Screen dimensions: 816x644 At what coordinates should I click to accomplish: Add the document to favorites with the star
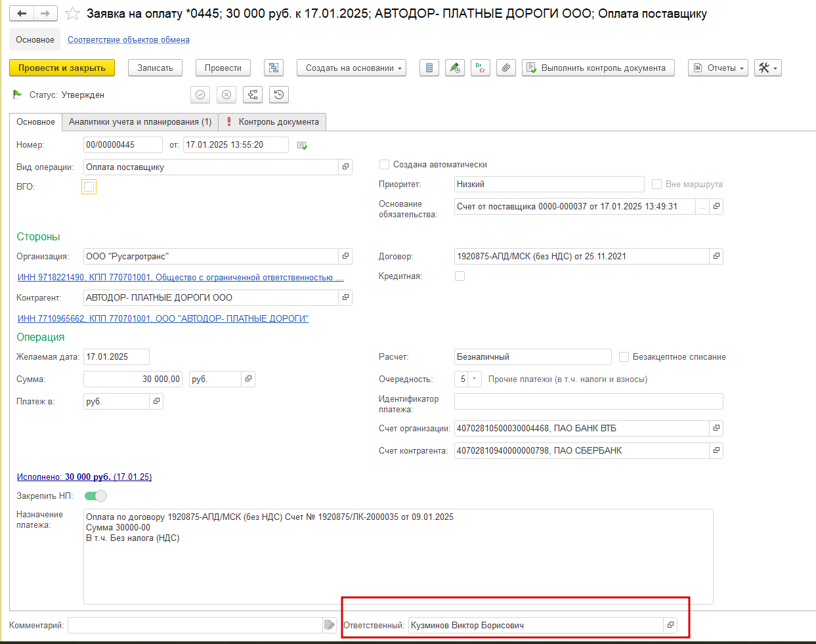[x=73, y=13]
